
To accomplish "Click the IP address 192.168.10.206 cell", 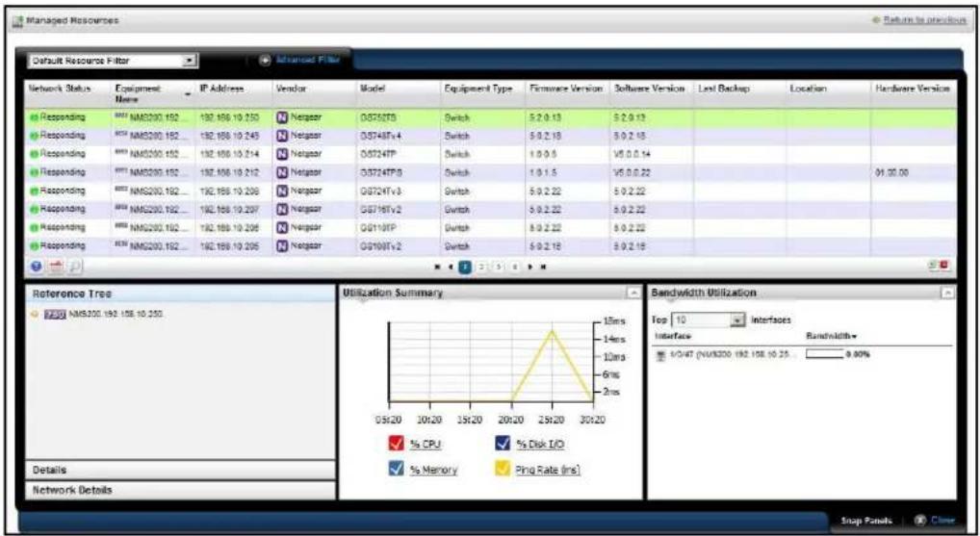I will (x=229, y=227).
